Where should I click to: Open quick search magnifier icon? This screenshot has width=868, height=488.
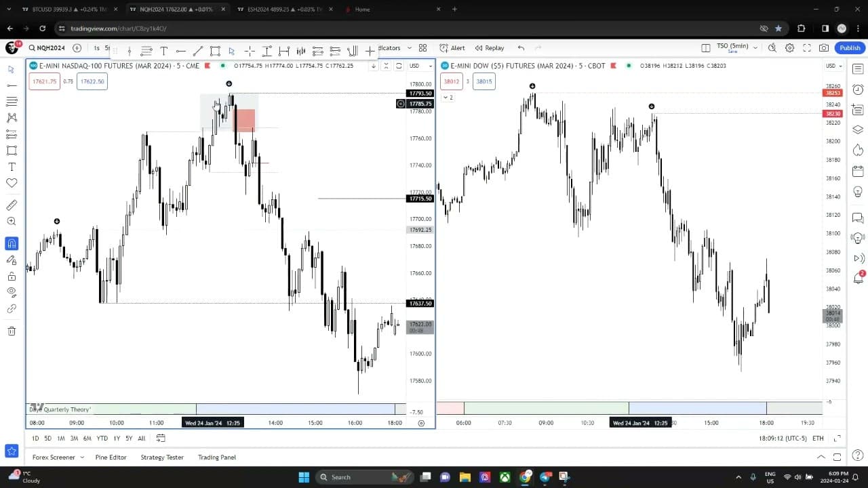point(772,48)
